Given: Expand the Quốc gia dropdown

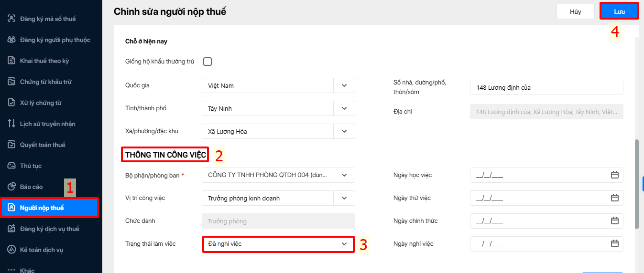Looking at the screenshot, I should point(344,85).
